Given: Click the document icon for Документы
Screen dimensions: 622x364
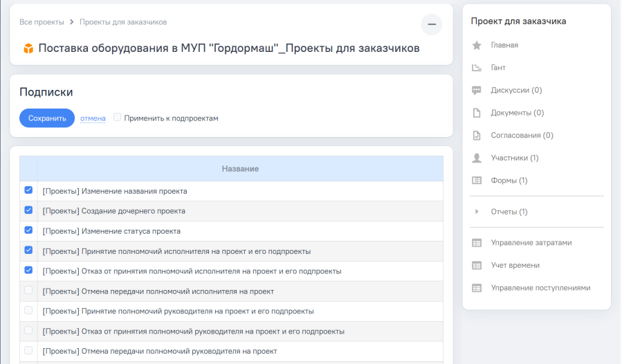Looking at the screenshot, I should 477,113.
